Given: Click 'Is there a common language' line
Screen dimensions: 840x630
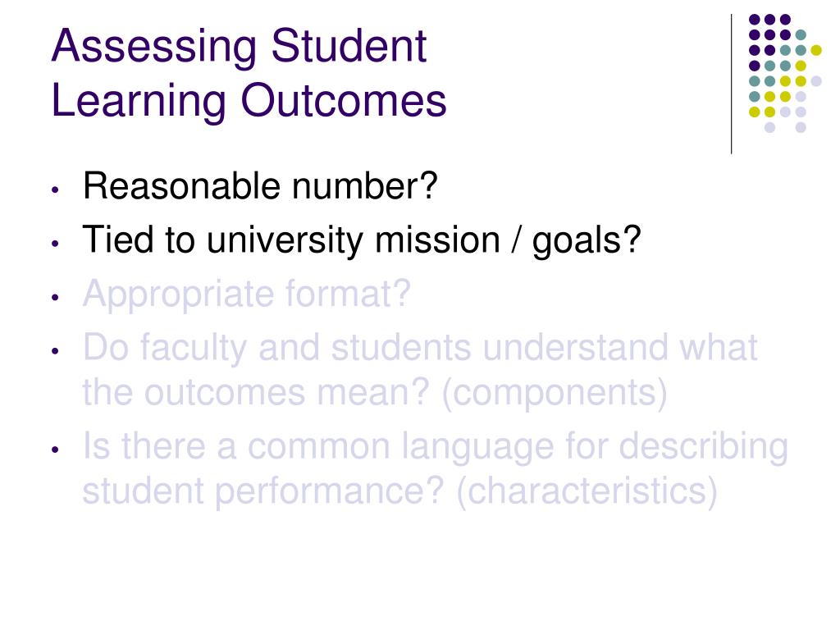Looking at the screenshot, I should (x=435, y=447).
